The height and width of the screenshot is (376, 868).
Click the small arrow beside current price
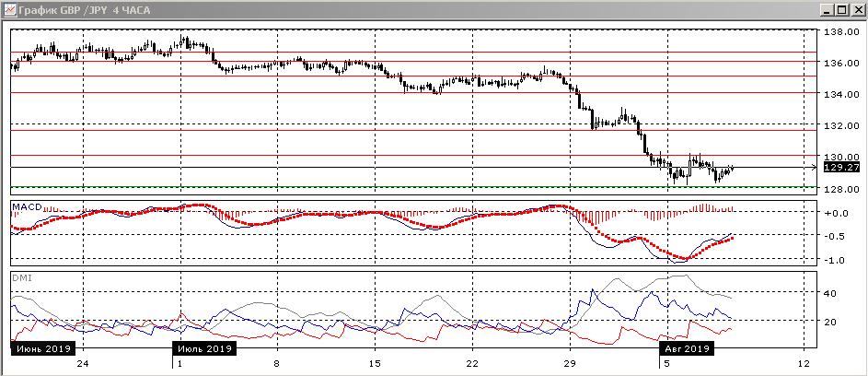(812, 168)
